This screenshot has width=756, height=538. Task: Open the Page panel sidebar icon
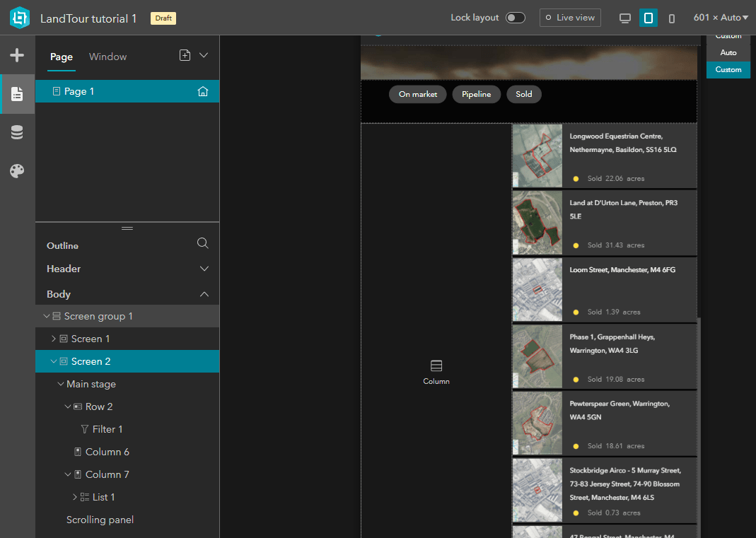click(x=17, y=94)
